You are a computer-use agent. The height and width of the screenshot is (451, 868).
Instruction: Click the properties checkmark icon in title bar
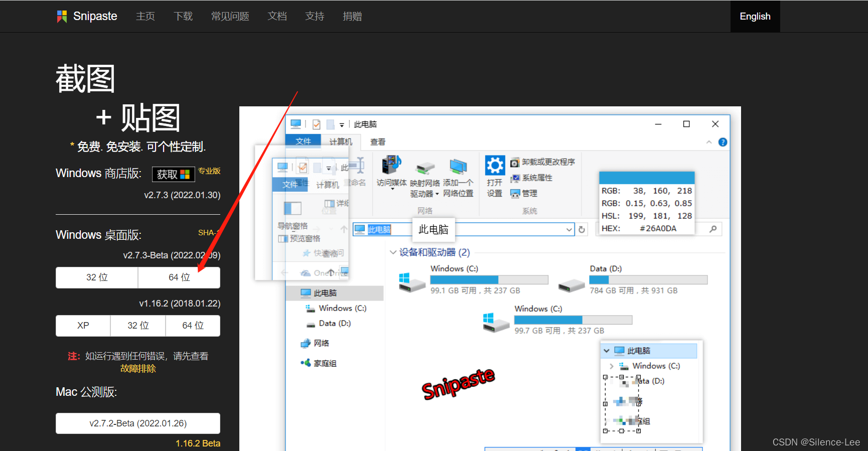(x=316, y=124)
